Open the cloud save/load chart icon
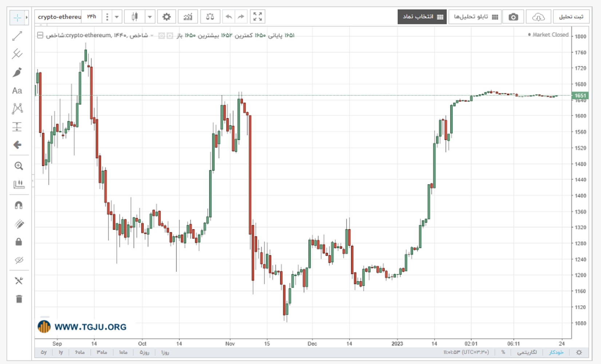Screen dimensions: 601x364 click(x=538, y=17)
